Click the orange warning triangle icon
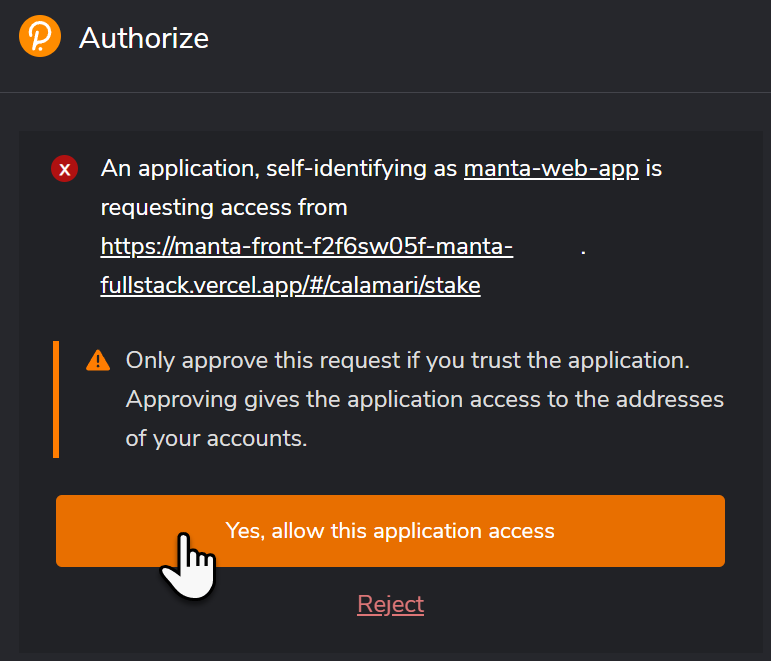 coord(98,360)
